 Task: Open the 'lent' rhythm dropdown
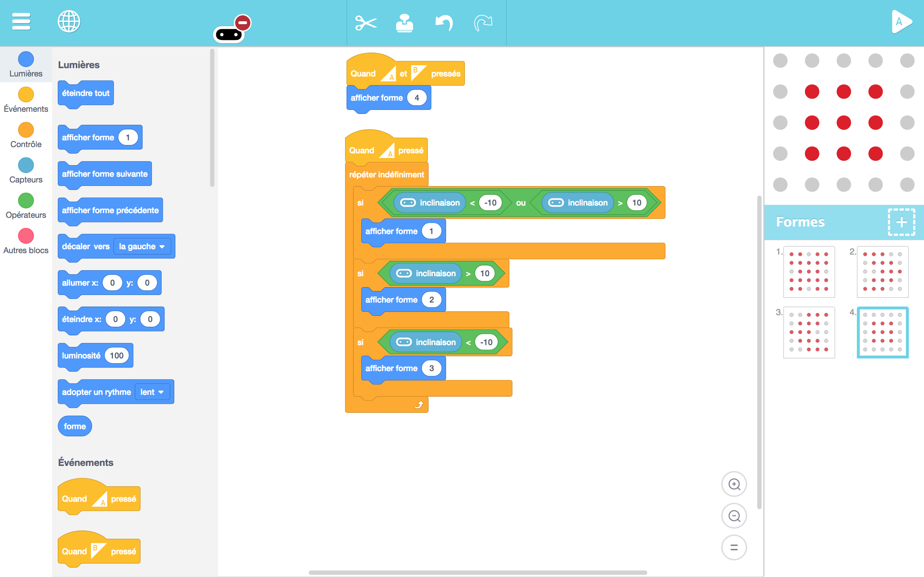pyautogui.click(x=152, y=392)
